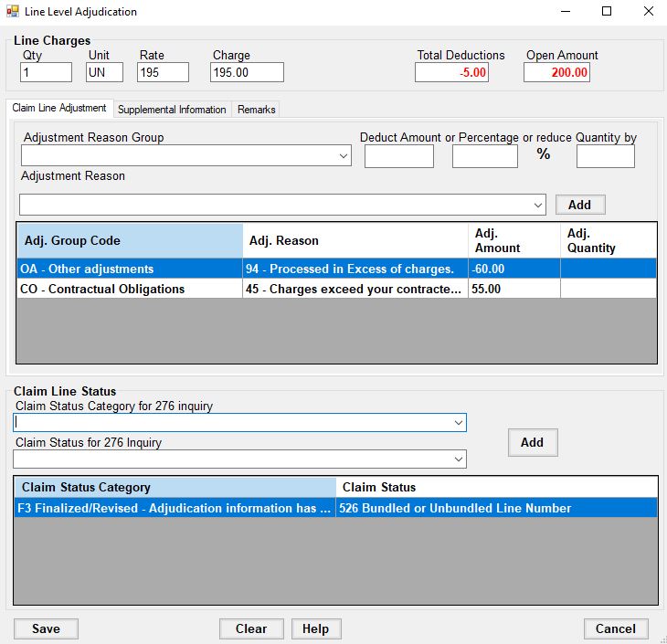Minimize the Line Level Adjudication window

566,11
